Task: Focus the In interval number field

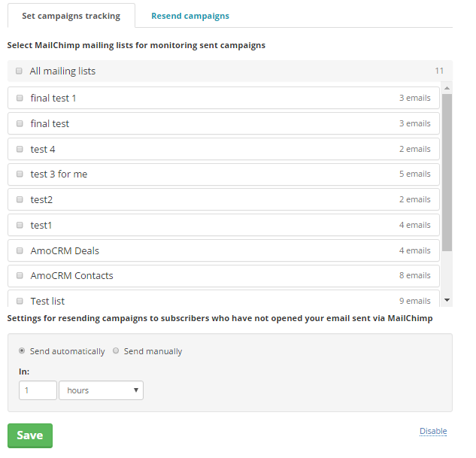Action: point(38,390)
